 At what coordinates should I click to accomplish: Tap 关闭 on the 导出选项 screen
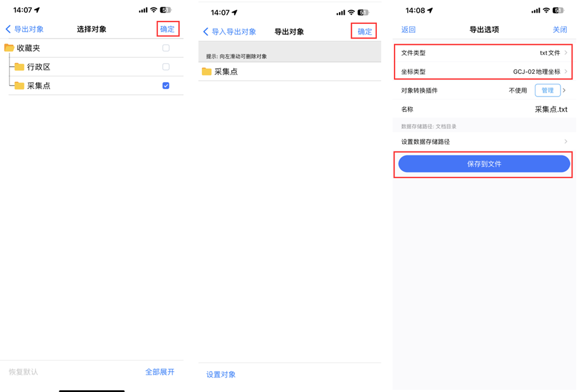coord(559,30)
